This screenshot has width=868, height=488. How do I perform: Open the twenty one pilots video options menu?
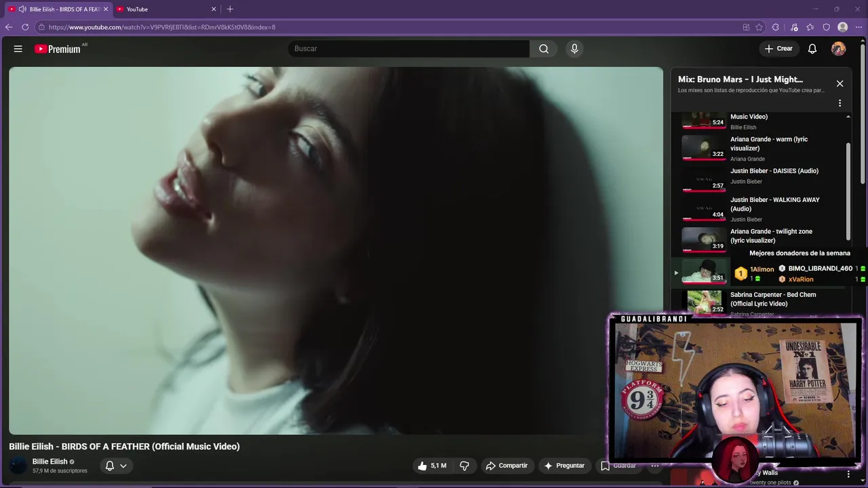(x=849, y=474)
